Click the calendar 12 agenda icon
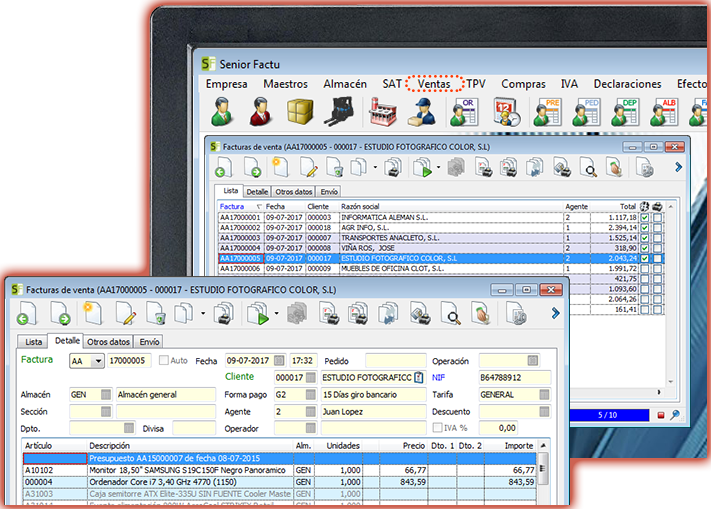711x509 pixels. [506, 111]
